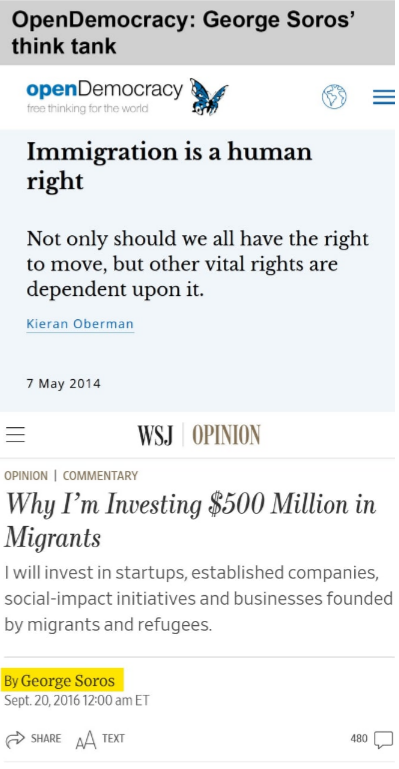Click the 7 May 2014 date
This screenshot has width=399, height=769.
[x=63, y=384]
